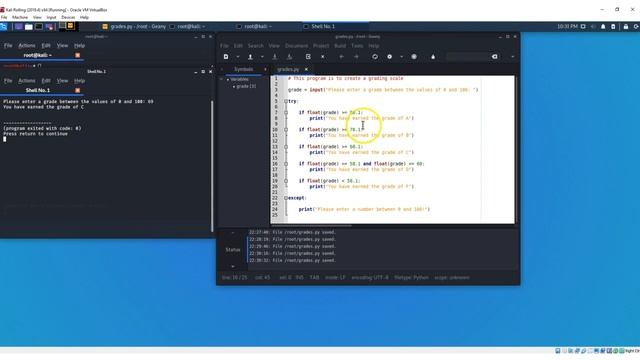Open Geany View menu
This screenshot has height=360, width=640.
pos(274,46)
